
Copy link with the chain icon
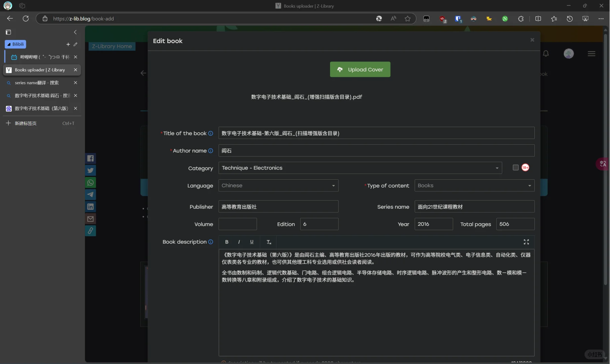[90, 231]
